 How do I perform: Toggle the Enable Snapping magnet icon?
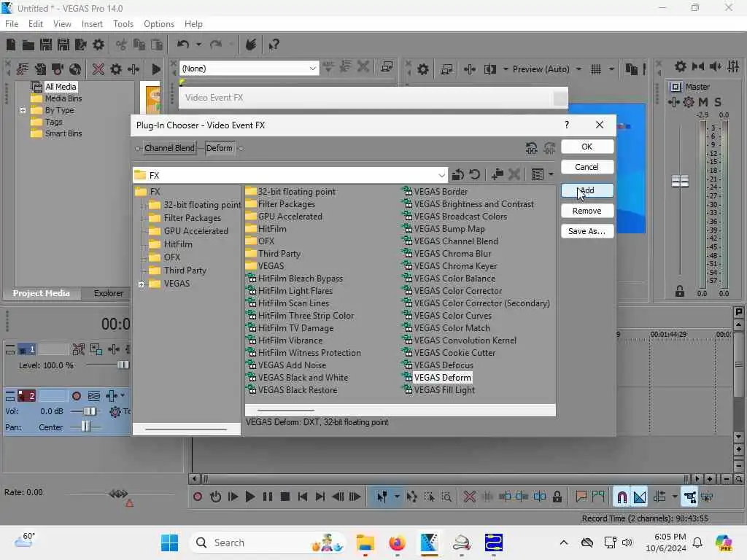[x=622, y=497]
